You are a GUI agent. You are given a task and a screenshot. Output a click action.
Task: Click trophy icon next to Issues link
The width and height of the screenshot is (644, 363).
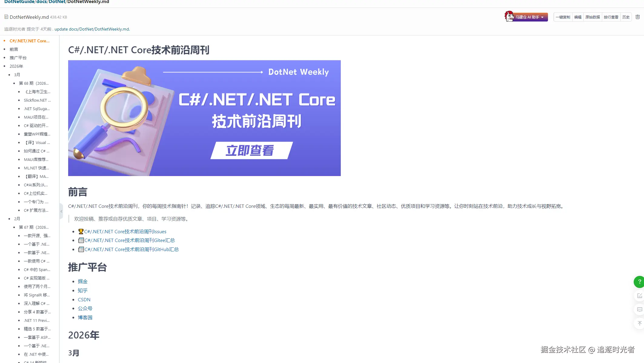[81, 231]
